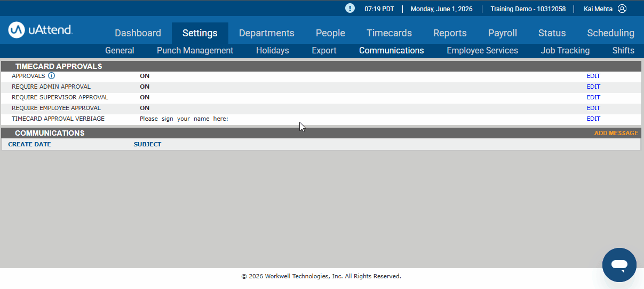The width and height of the screenshot is (644, 289).
Task: Select the General settings submenu
Action: [120, 51]
